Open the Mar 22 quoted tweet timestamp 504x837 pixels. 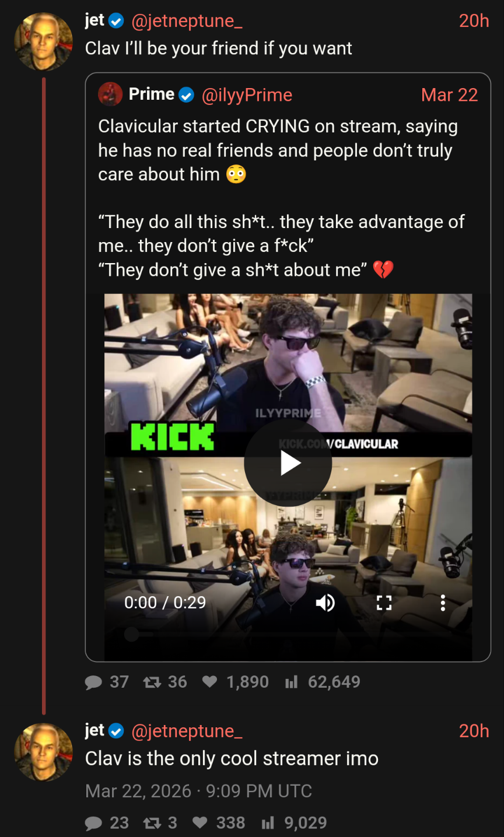[x=449, y=95]
